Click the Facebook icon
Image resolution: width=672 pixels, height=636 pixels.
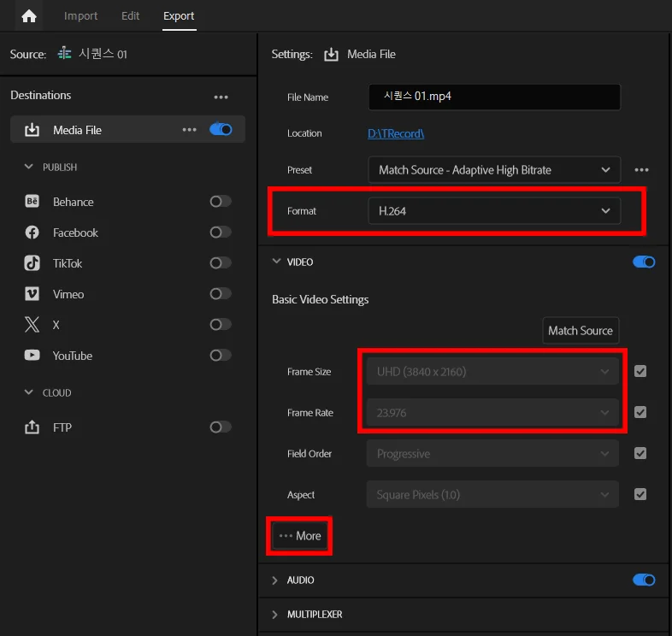[x=32, y=233]
